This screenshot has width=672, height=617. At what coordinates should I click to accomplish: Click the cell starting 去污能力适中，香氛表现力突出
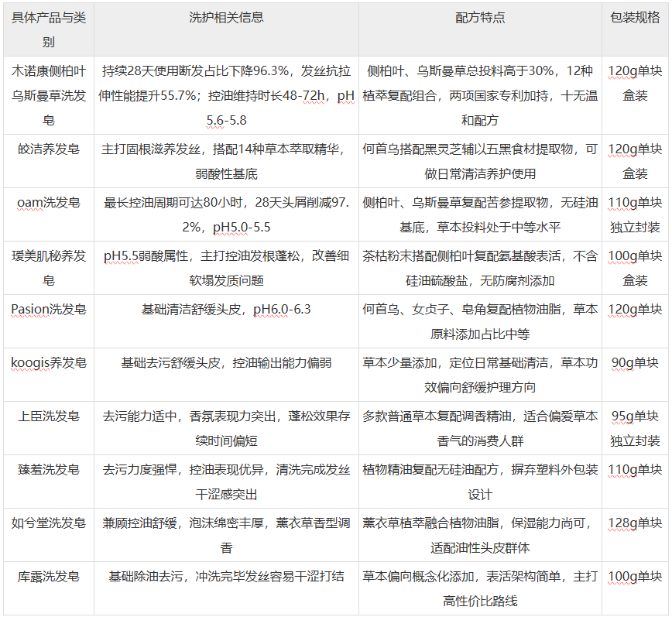[x=226, y=428]
